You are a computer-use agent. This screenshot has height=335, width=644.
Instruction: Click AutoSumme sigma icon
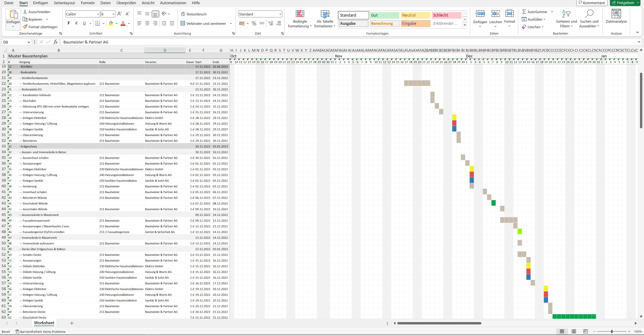[x=524, y=12]
